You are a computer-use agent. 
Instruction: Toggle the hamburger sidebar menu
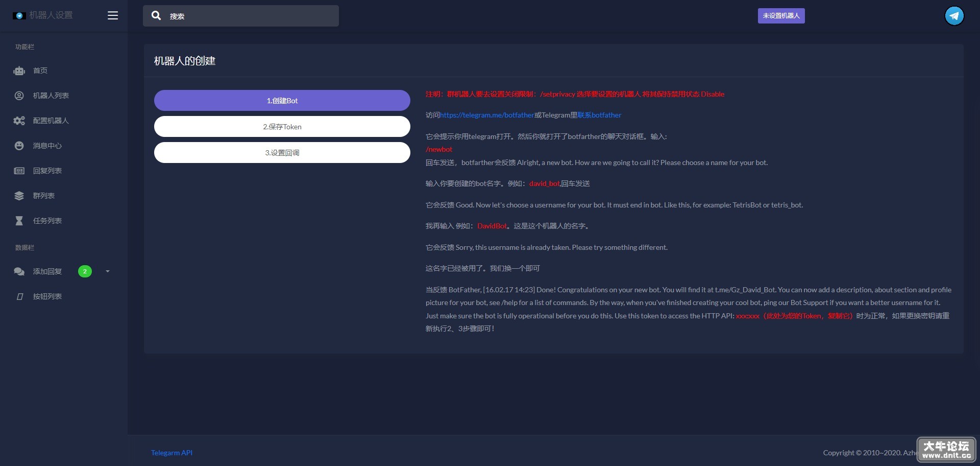(113, 15)
